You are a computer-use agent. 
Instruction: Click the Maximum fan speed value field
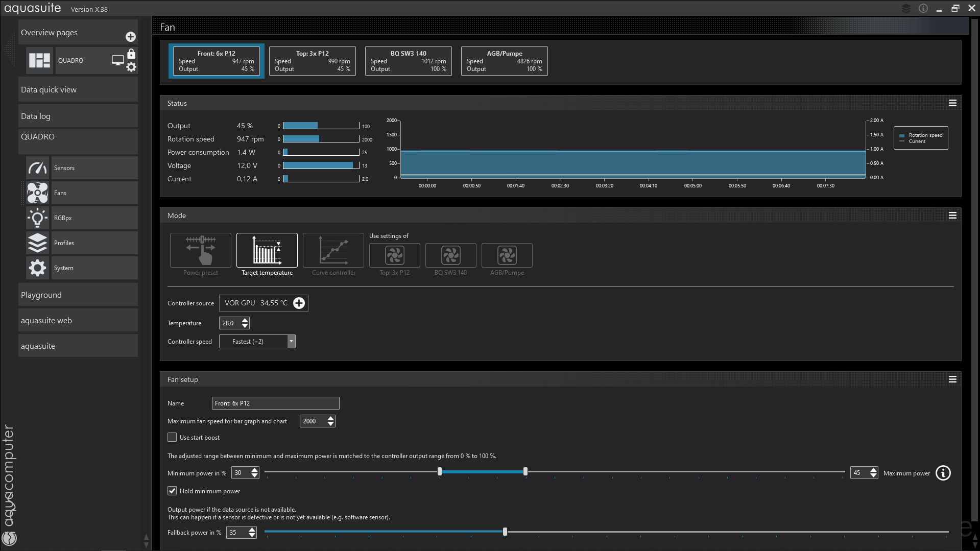click(313, 421)
